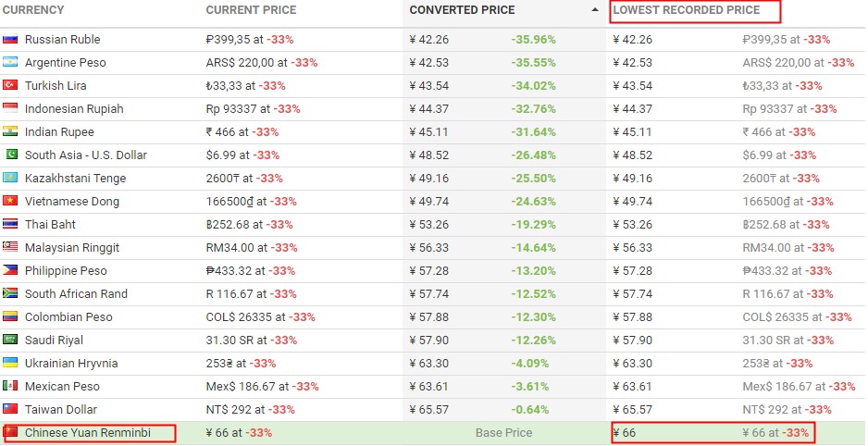This screenshot has height=446, width=868.
Task: Sort by the Converted Price header
Action: coord(462,10)
